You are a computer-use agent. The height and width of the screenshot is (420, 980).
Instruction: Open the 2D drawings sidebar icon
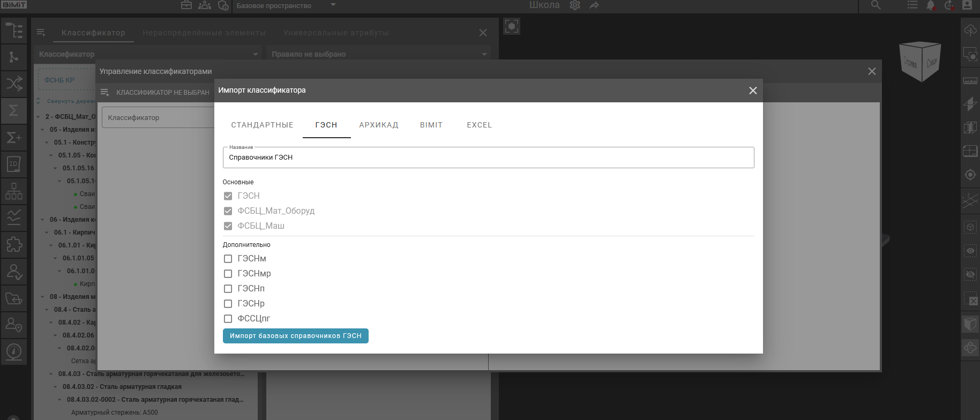14,164
